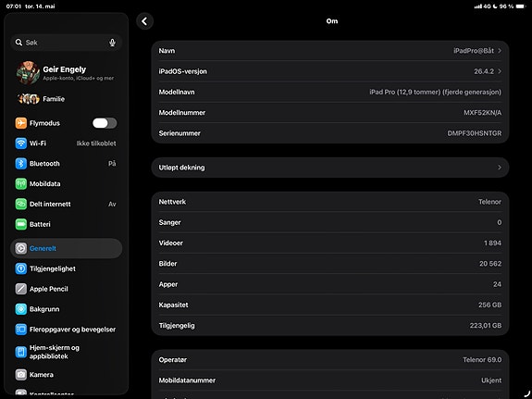
Task: Open Batteri icon in sidebar
Action: [20, 224]
